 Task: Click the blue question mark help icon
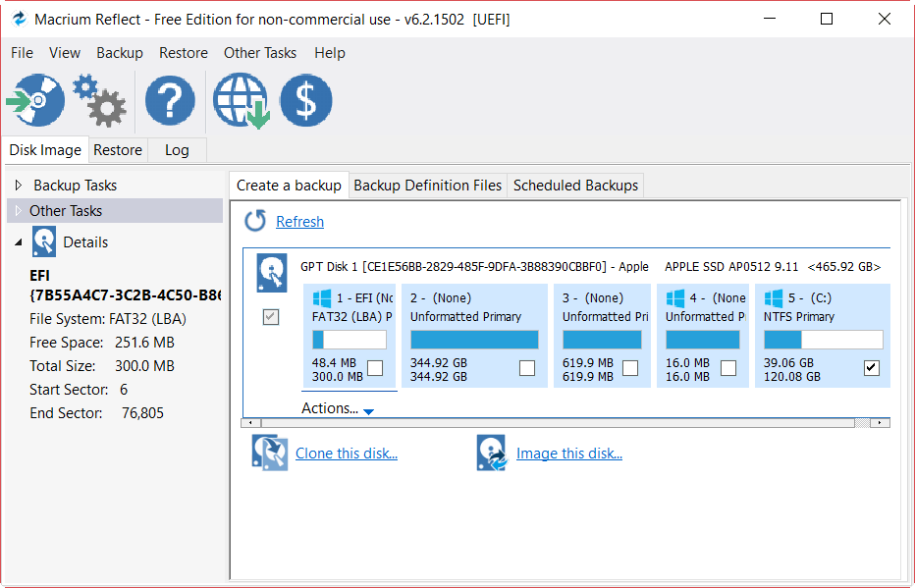170,100
